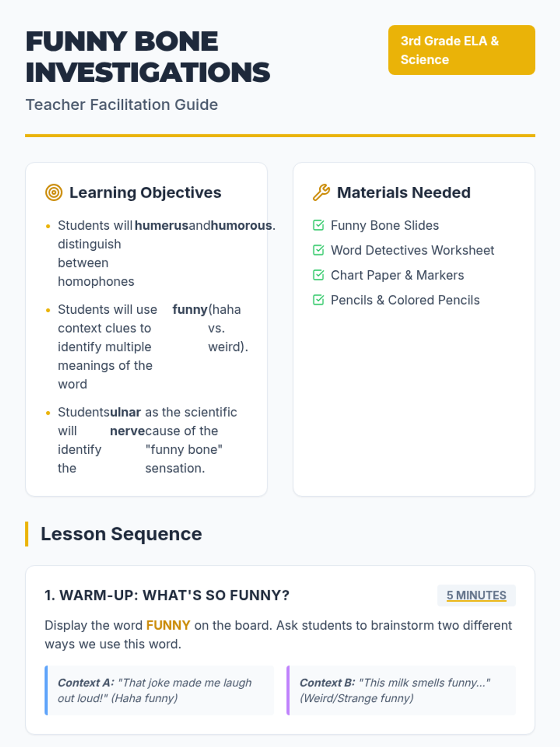Image resolution: width=560 pixels, height=747 pixels.
Task: Click the Warm-Up: What's So Funny heading
Action: (167, 595)
